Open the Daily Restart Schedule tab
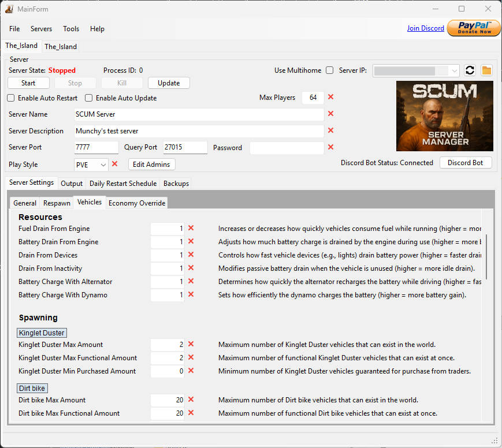The height and width of the screenshot is (448, 502). 123,184
